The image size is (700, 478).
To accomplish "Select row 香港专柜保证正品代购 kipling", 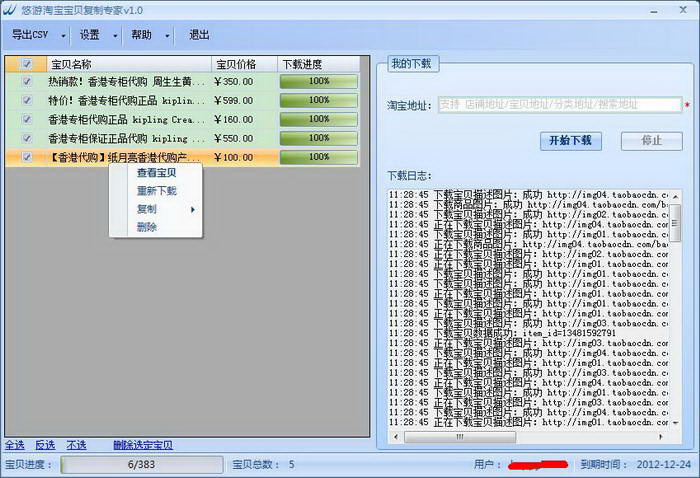I will [x=182, y=138].
